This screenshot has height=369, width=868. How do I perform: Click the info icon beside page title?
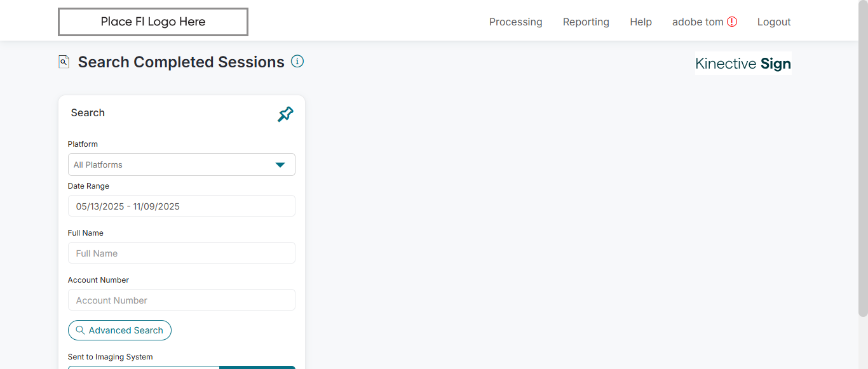[x=297, y=62]
